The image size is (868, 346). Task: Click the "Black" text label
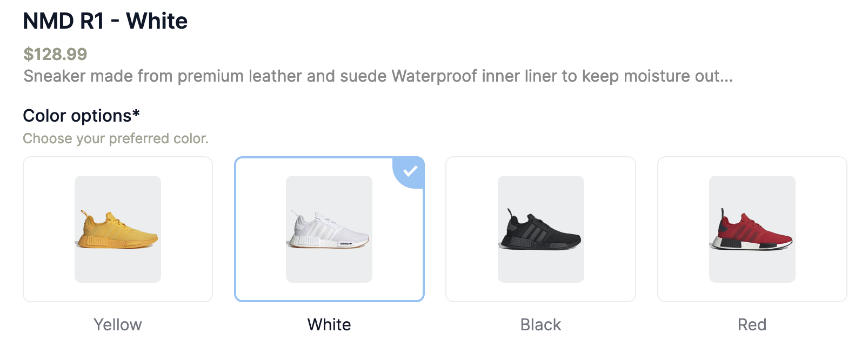tap(540, 324)
